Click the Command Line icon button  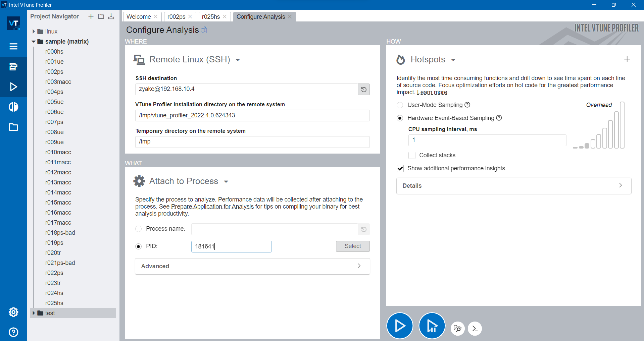coord(475,329)
